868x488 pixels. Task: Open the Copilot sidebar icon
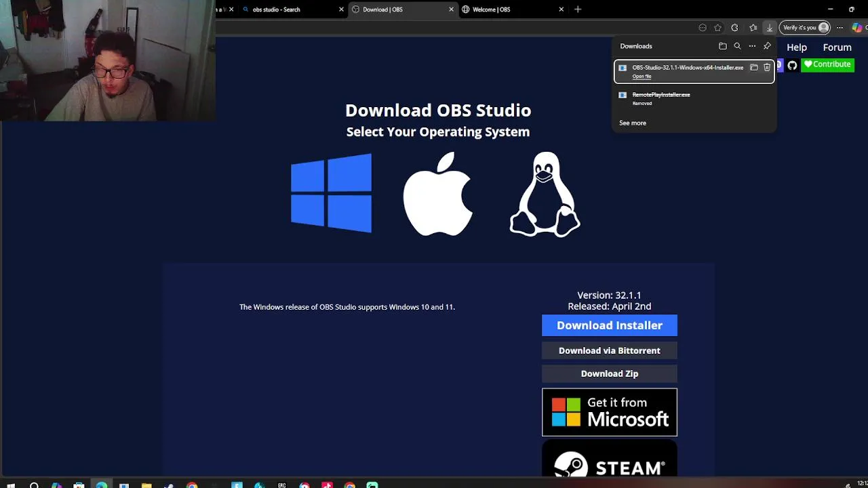[857, 28]
